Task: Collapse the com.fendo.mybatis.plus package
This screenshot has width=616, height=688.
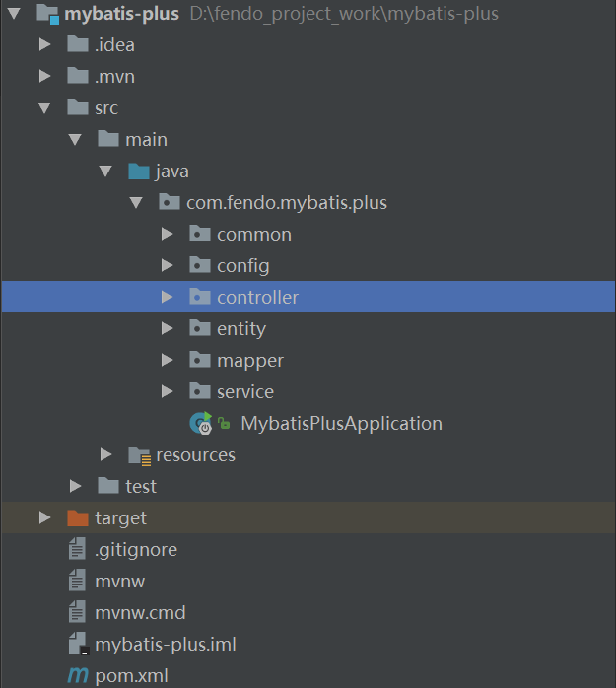Action: pos(136,203)
